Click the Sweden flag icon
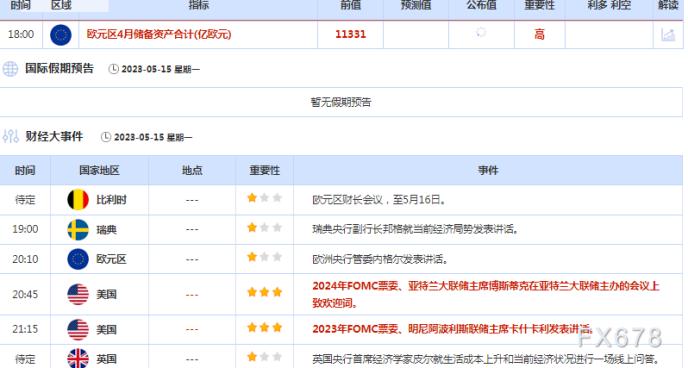Viewport: 688px width, 368px height. click(78, 229)
